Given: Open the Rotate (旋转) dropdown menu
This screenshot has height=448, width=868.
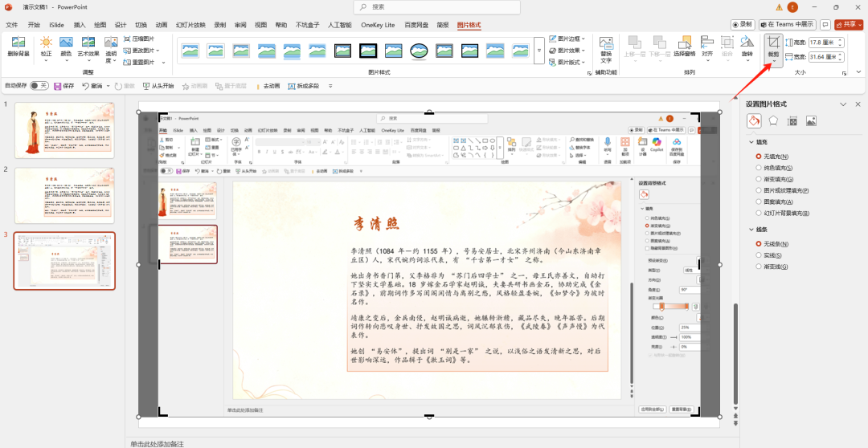Looking at the screenshot, I should 747,47.
